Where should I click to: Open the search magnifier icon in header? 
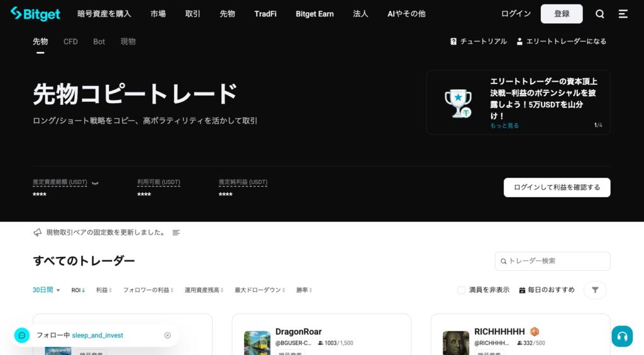(x=599, y=14)
